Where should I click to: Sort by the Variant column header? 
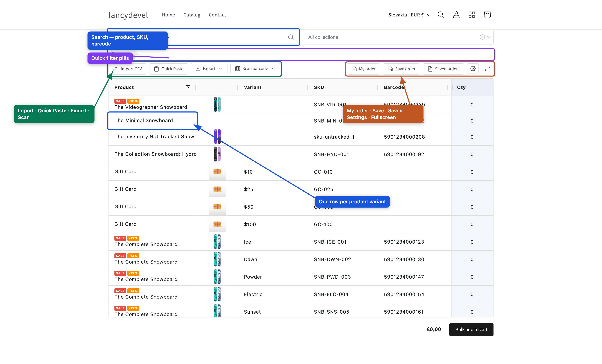253,87
